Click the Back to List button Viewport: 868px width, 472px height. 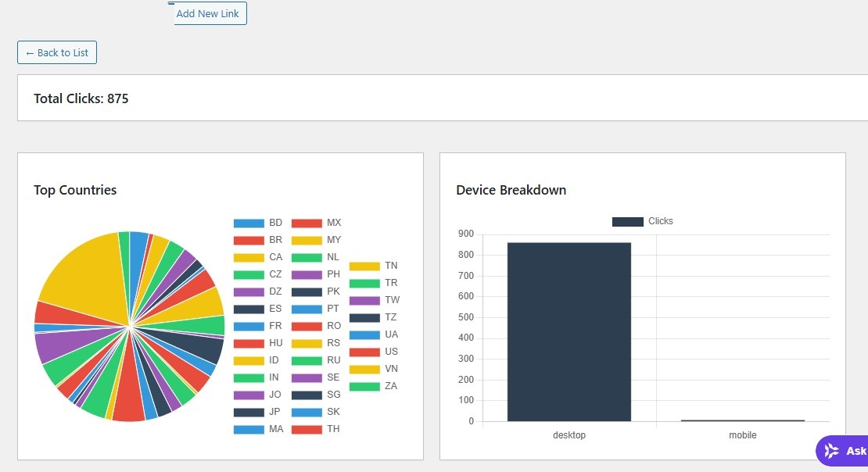point(57,52)
